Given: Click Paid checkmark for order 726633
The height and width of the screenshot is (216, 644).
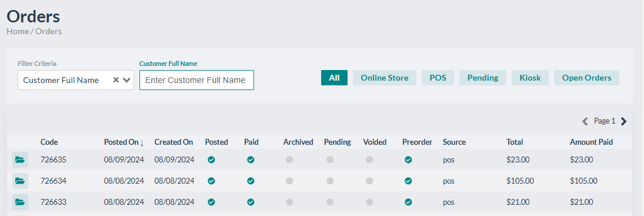Looking at the screenshot, I should [x=251, y=202].
